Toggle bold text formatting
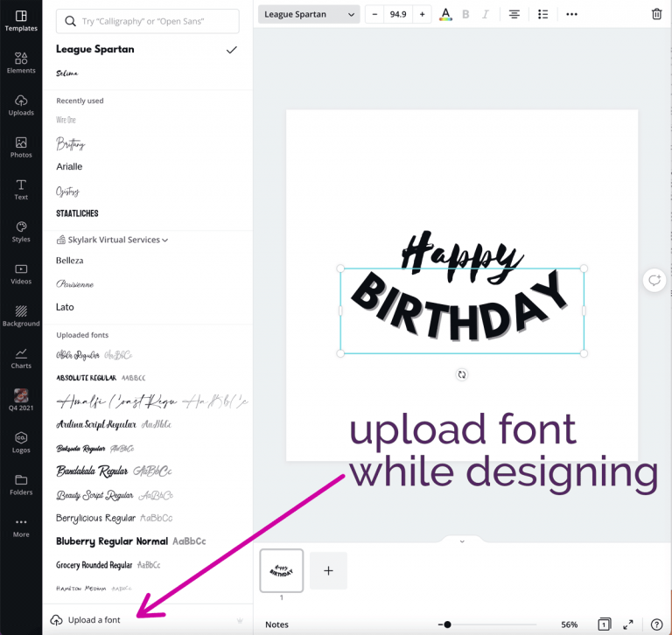The height and width of the screenshot is (635, 672). [465, 14]
